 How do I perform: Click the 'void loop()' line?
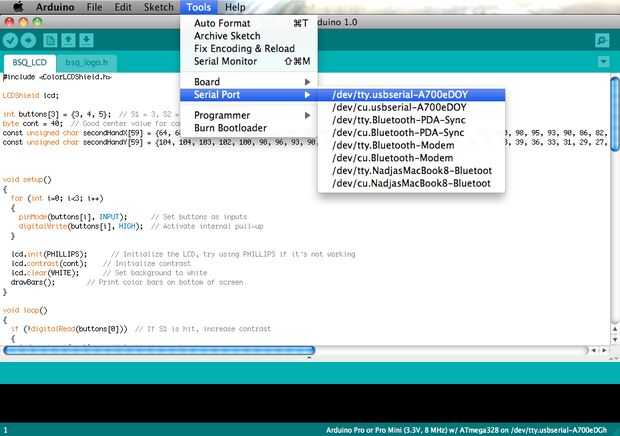tap(25, 310)
